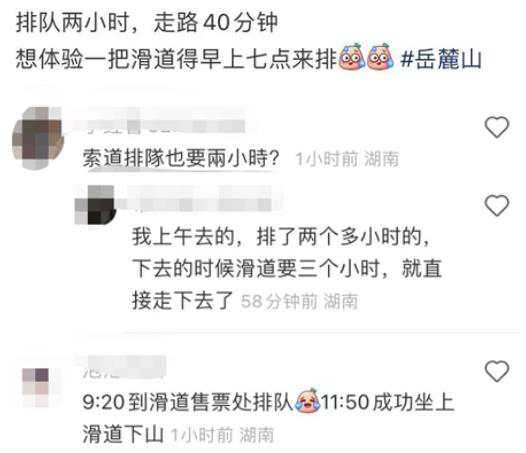The image size is (526, 453).
Task: Tap the 58分钟前 湖南 timestamp
Action: [299, 301]
